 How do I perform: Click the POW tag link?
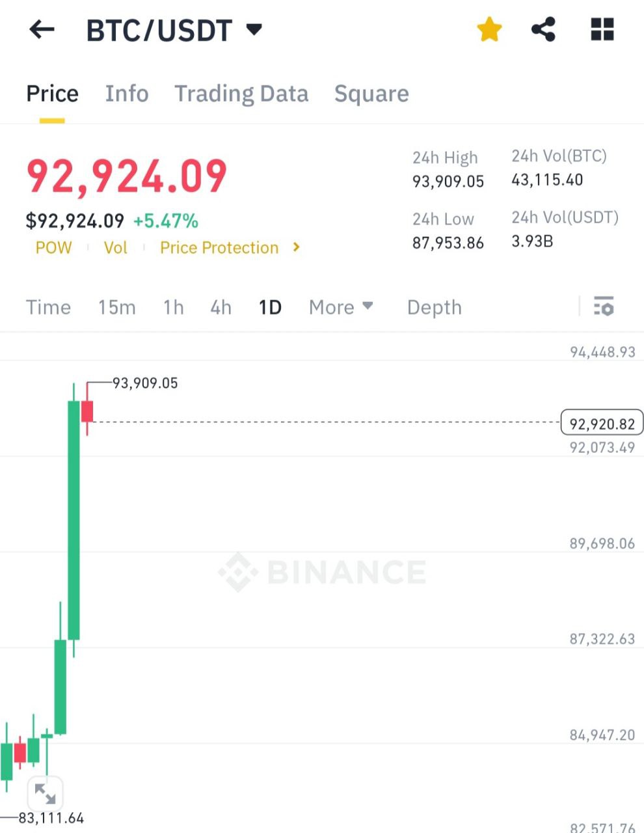[54, 248]
